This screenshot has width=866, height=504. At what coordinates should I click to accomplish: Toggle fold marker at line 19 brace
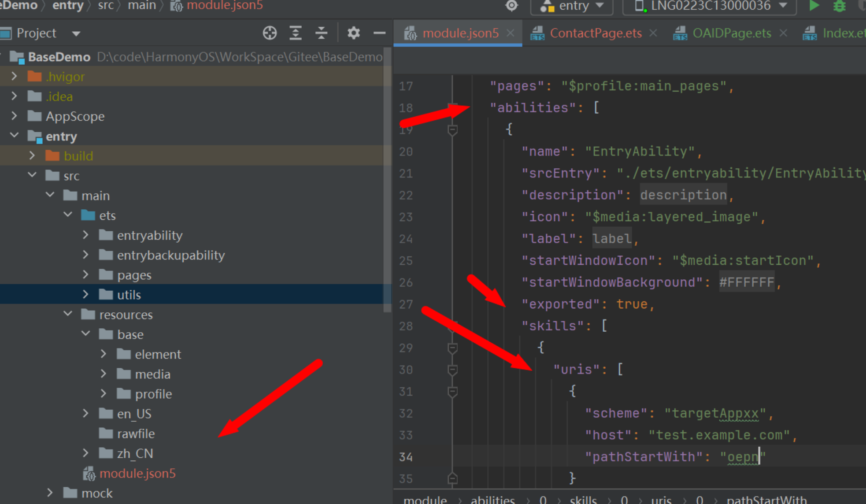452,130
